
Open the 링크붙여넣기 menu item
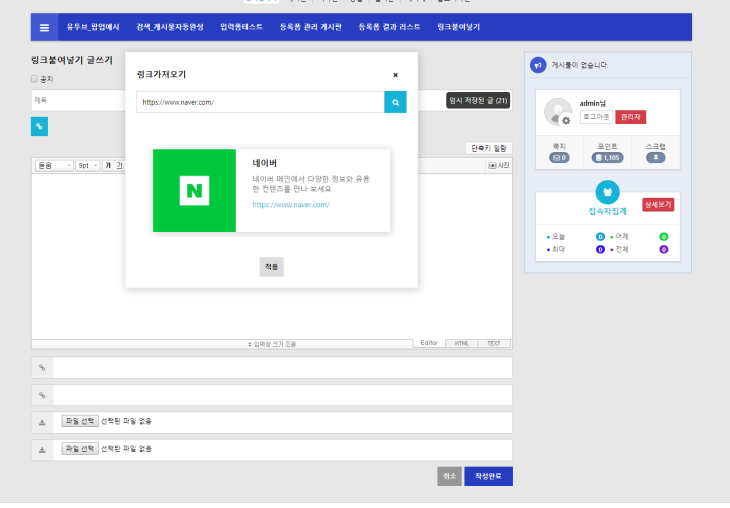point(458,27)
